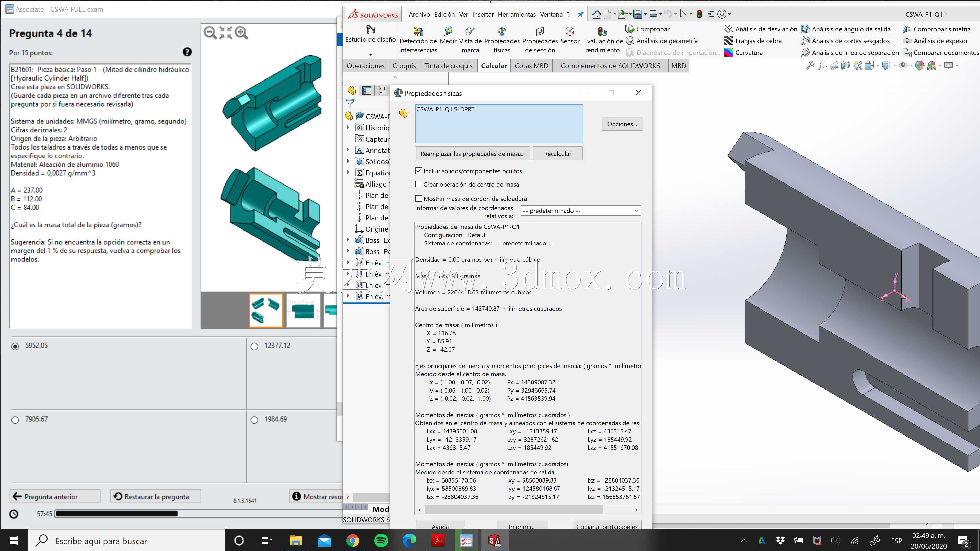Viewport: 980px width, 551px height.
Task: Zoom in the exam image
Action: pyautogui.click(x=242, y=33)
